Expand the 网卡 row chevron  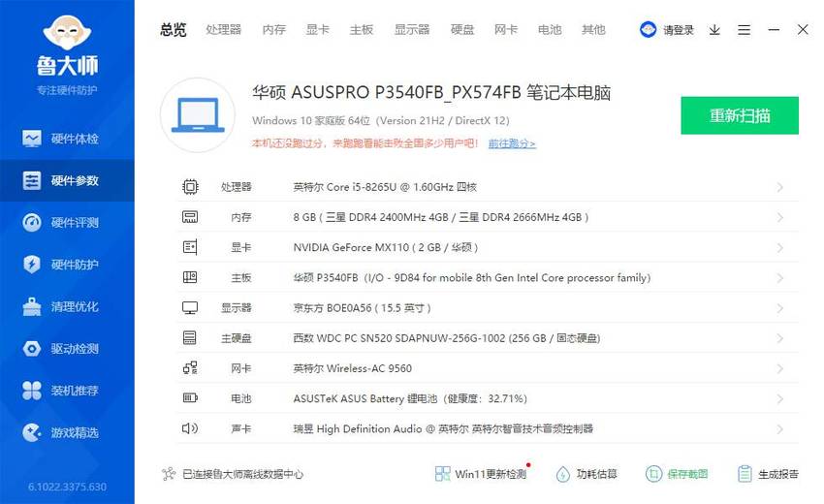779,368
